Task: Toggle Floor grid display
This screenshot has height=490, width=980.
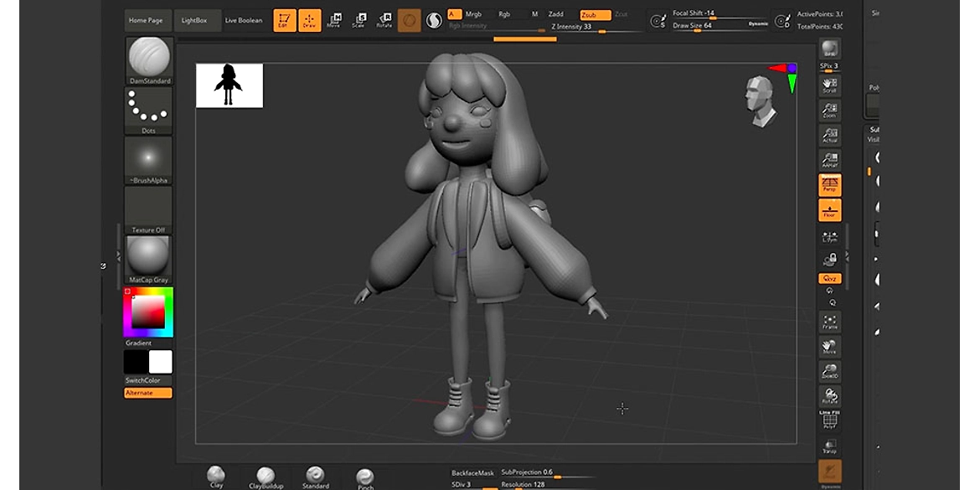Action: click(829, 210)
